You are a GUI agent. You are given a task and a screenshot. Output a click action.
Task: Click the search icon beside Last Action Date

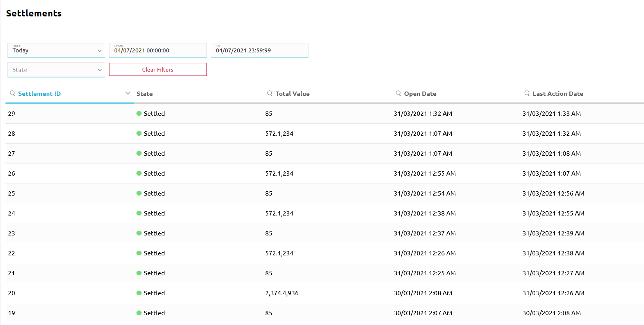[x=527, y=93]
